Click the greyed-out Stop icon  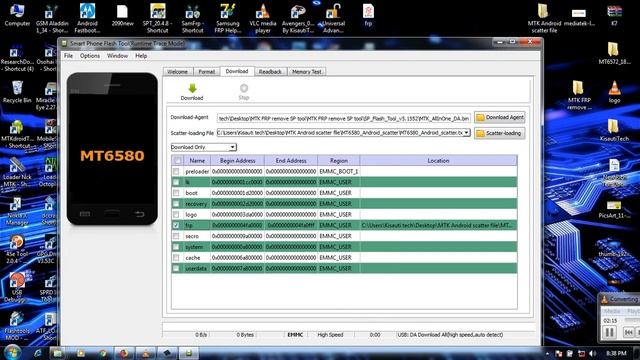coord(244,88)
